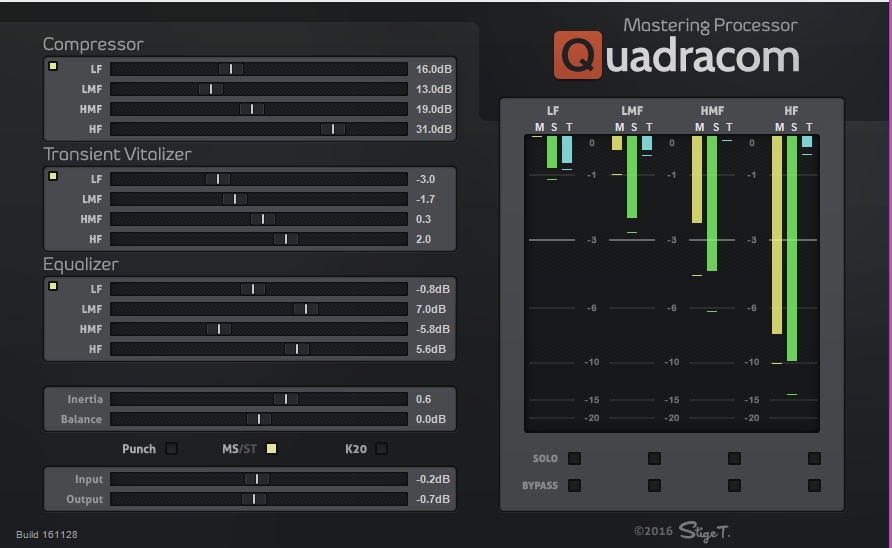Click the orange Q Quadracom logo icon
The height and width of the screenshot is (548, 892).
(577, 55)
